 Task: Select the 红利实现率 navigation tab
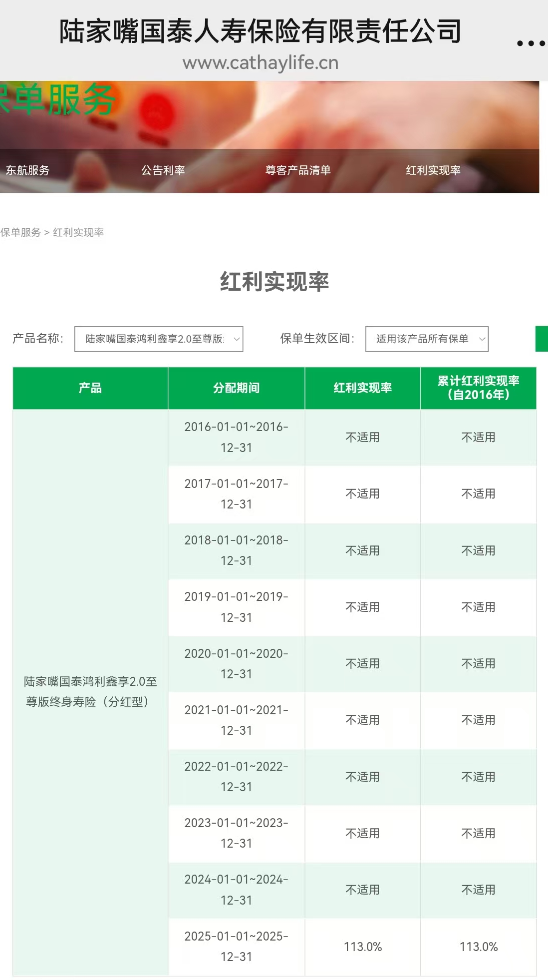pos(433,170)
